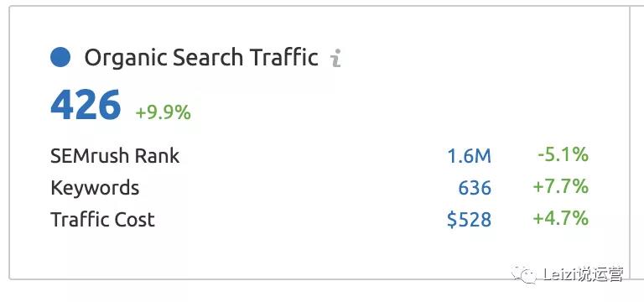Click the info icon beside Organic Search Traffic
This screenshot has height=302, width=644.
coord(336,58)
